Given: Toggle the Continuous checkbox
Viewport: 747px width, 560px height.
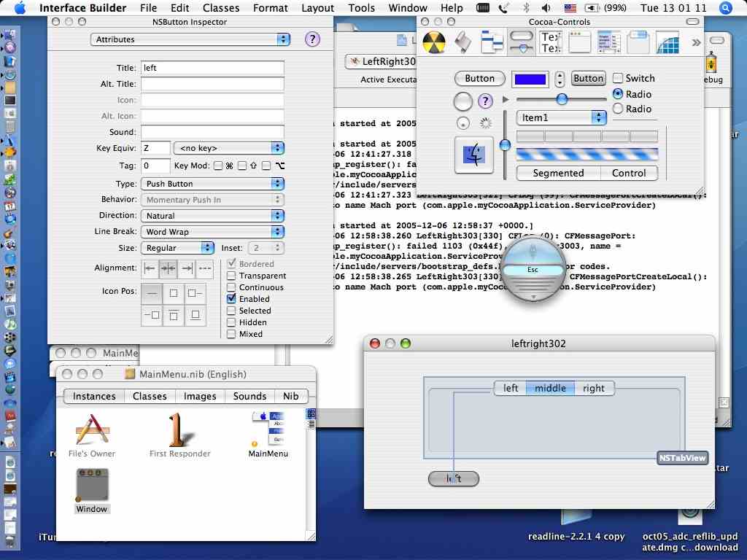Looking at the screenshot, I should tap(231, 287).
